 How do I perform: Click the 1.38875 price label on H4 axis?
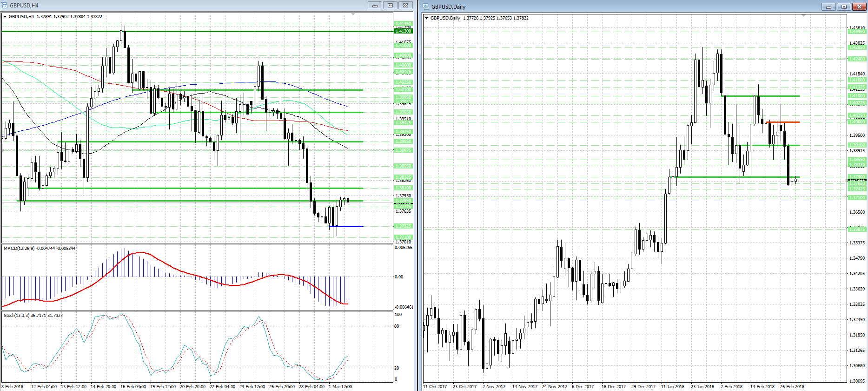tap(403, 150)
